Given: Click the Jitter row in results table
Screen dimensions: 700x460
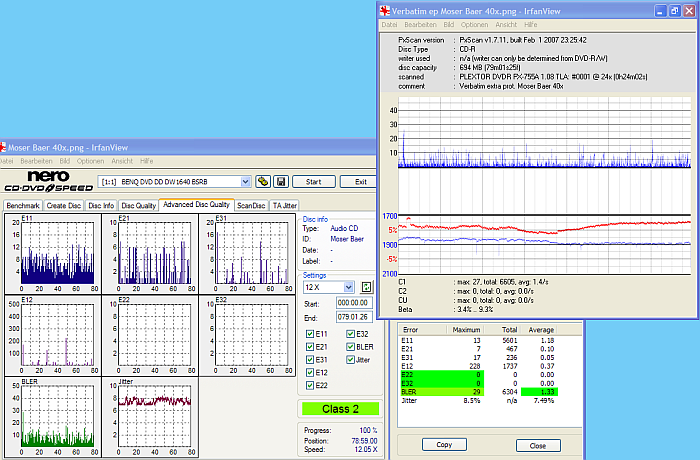Looking at the screenshot, I should 478,401.
